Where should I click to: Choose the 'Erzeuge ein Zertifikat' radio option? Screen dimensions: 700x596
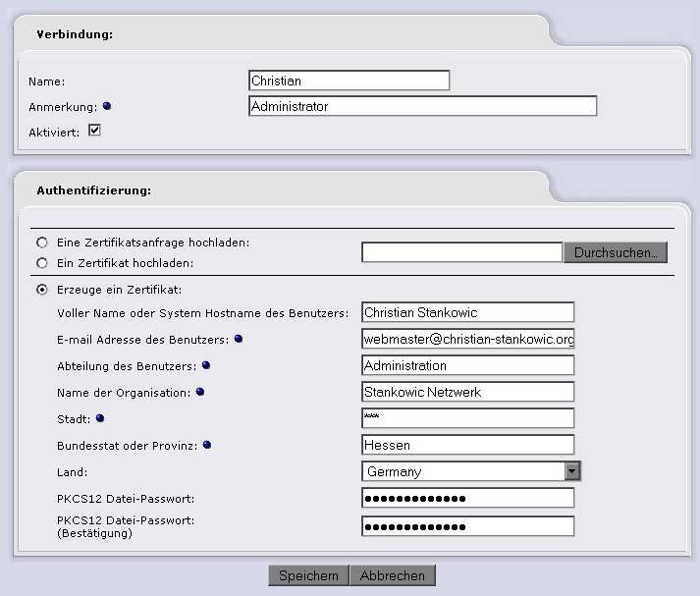[41, 290]
